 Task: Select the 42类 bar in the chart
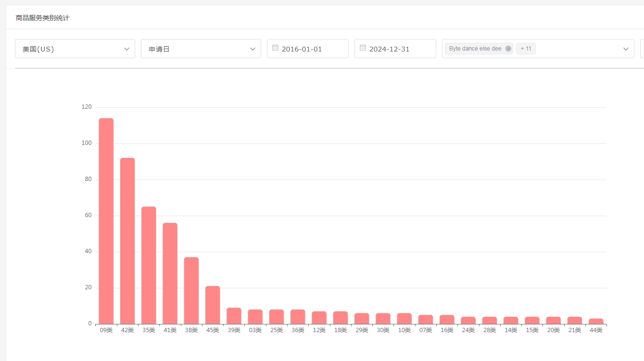127,241
